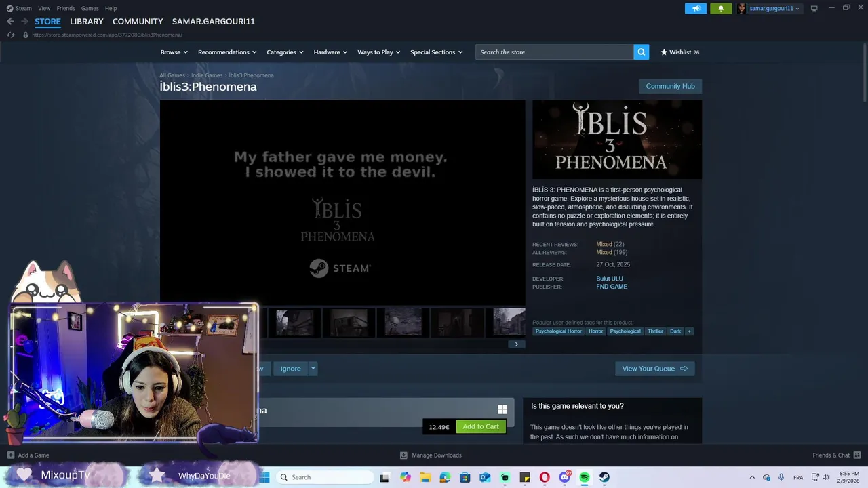Image resolution: width=868 pixels, height=488 pixels.
Task: Launch Copilot from the taskbar
Action: [405, 477]
